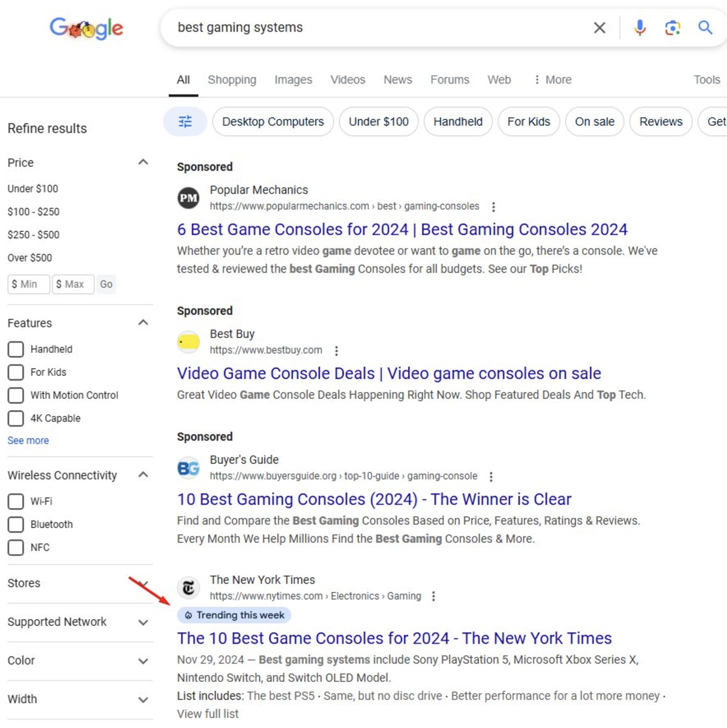The height and width of the screenshot is (728, 727).
Task: Open options via three-dot icon on Popular Mechanics result
Action: click(x=493, y=206)
